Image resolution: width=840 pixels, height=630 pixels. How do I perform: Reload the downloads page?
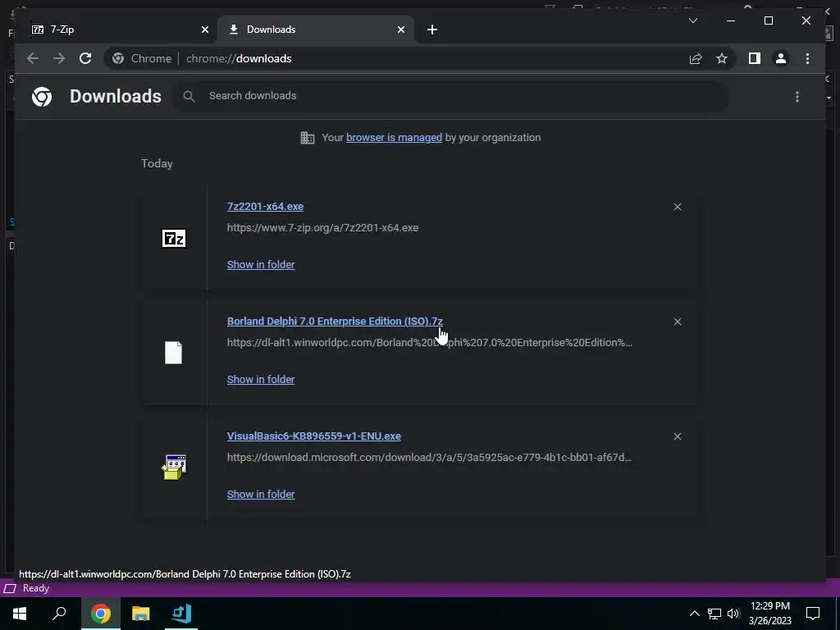(x=85, y=58)
